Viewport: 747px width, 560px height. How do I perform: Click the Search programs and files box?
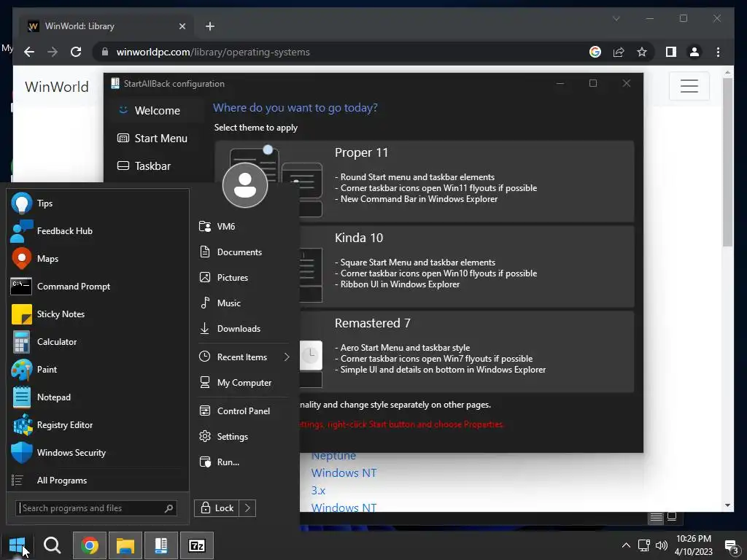(96, 508)
